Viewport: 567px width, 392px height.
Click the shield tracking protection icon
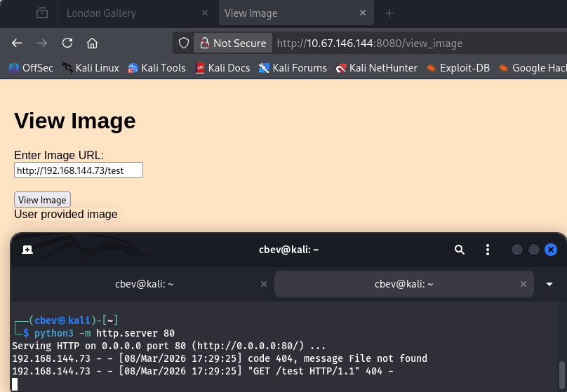click(184, 43)
